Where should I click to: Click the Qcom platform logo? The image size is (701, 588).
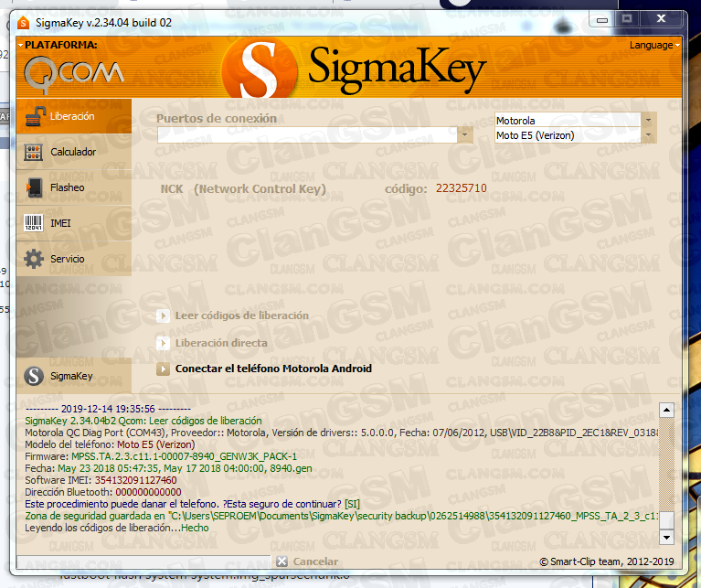74,74
